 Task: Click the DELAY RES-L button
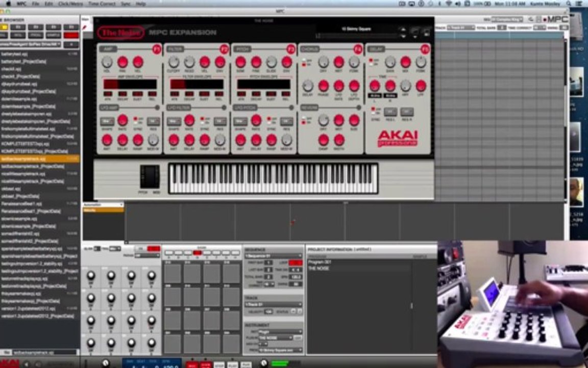[390, 111]
